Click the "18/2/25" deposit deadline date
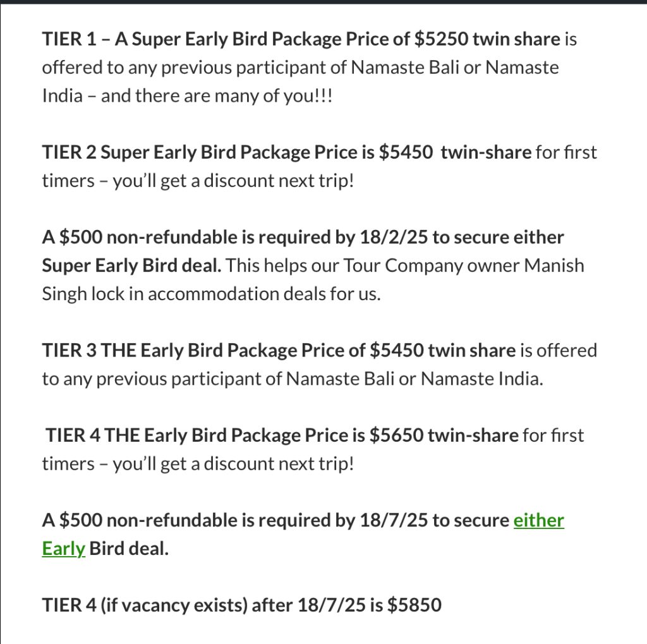Viewport: 647px width, 644px height. click(394, 238)
